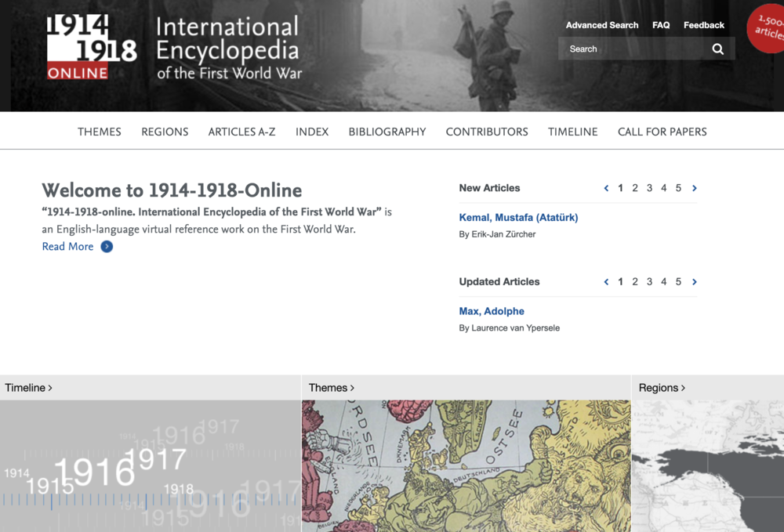Click the 1914-1918 Online logo
Screen dimensions: 784x532
(x=92, y=46)
